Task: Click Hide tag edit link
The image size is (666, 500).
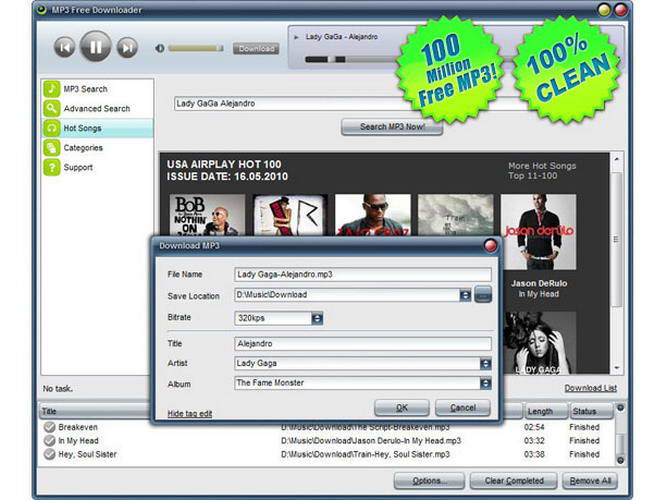Action: point(189,413)
